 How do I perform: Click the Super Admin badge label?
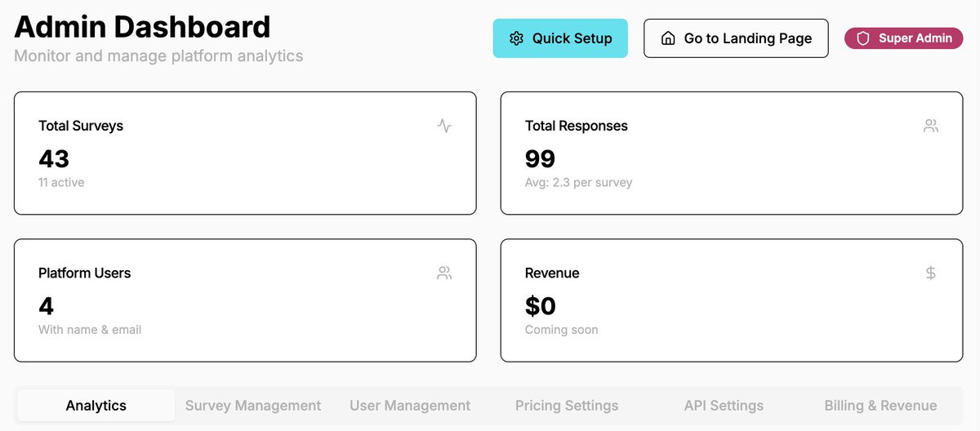tap(915, 38)
